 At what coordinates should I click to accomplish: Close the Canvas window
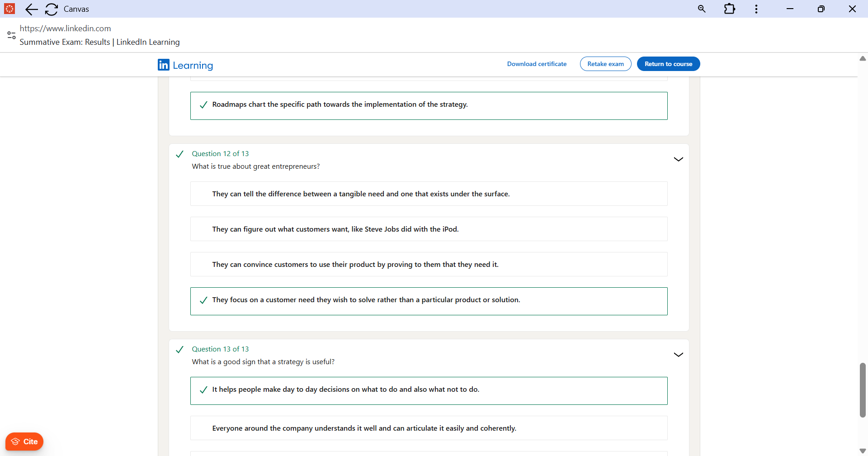point(852,9)
